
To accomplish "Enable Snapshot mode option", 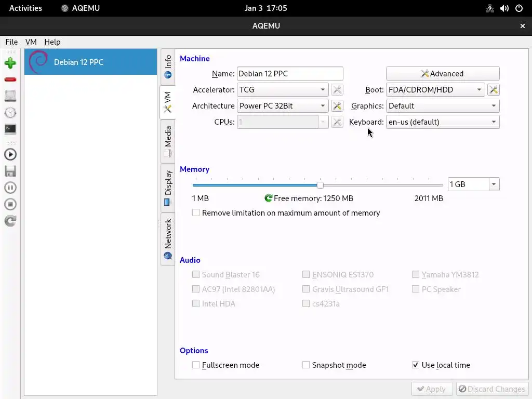I will pyautogui.click(x=305, y=365).
